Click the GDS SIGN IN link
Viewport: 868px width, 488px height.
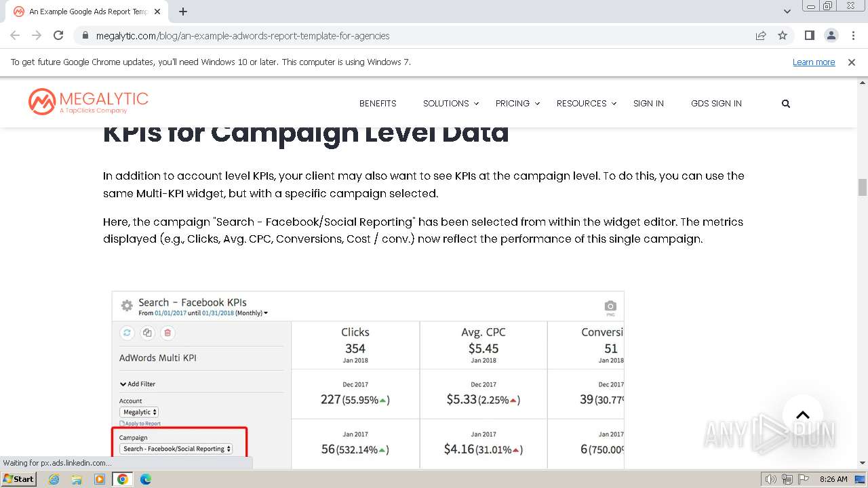716,104
